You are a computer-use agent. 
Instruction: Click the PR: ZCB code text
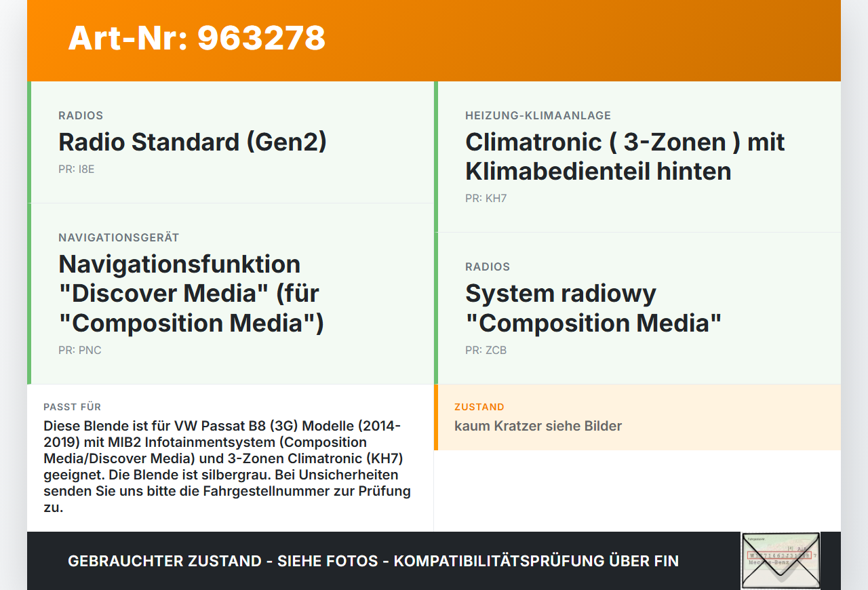pyautogui.click(x=486, y=350)
